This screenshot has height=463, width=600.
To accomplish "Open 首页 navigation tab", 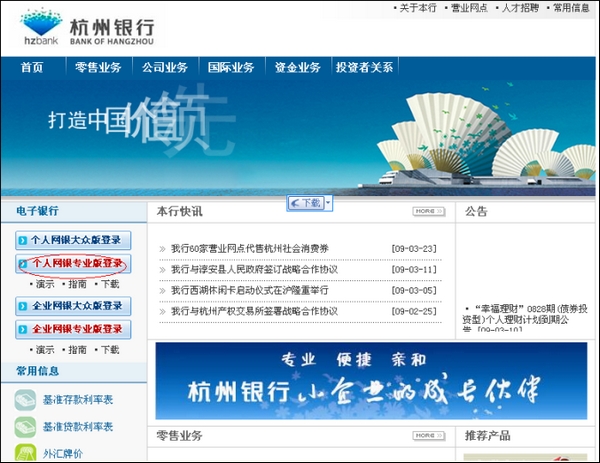I will pyautogui.click(x=32, y=68).
